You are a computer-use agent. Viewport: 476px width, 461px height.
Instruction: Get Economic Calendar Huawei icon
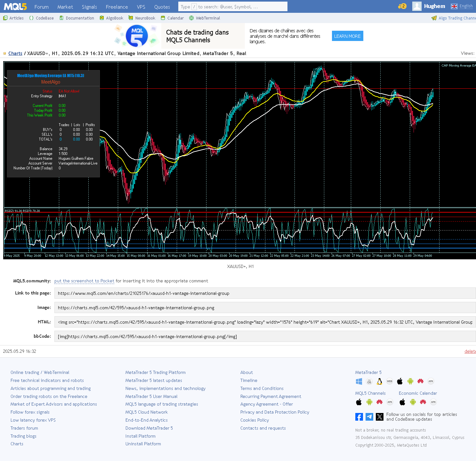(423, 402)
